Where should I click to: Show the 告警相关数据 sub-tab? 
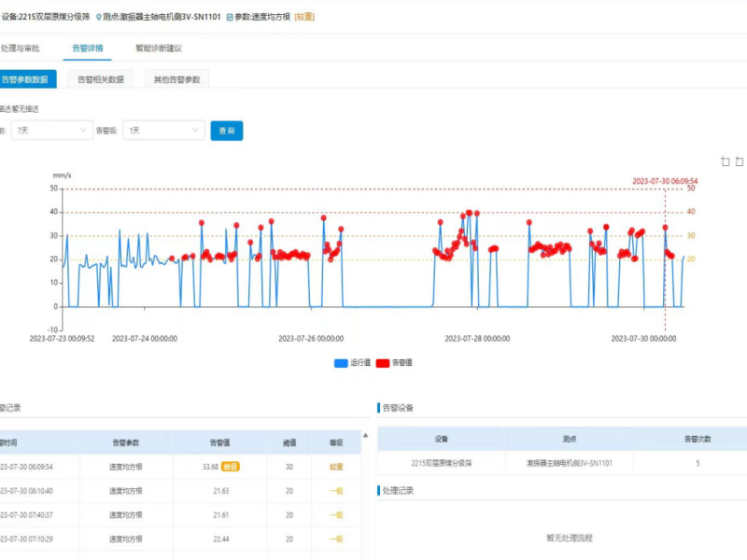click(100, 79)
